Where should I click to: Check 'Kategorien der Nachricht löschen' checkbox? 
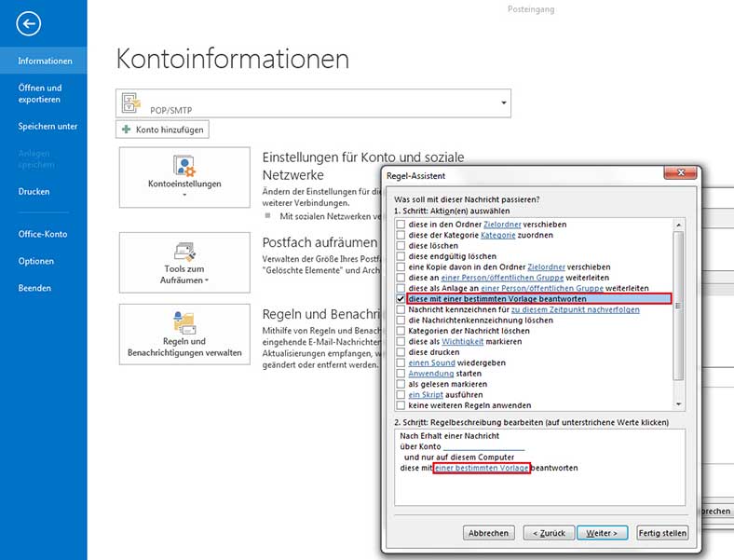[401, 331]
